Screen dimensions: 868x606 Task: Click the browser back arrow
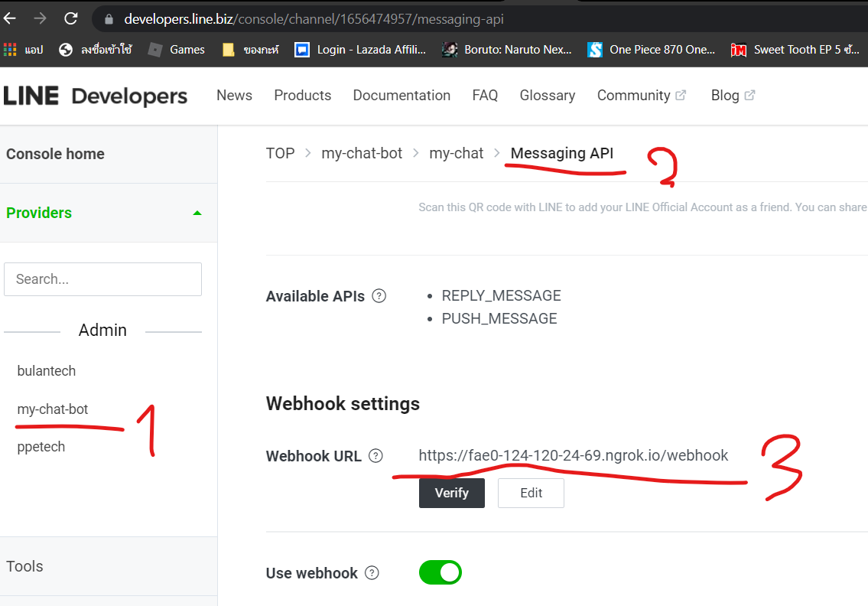(11, 18)
